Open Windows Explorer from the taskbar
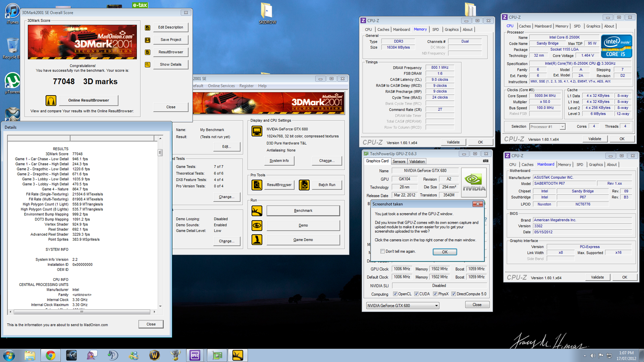The image size is (644, 362). [x=30, y=355]
